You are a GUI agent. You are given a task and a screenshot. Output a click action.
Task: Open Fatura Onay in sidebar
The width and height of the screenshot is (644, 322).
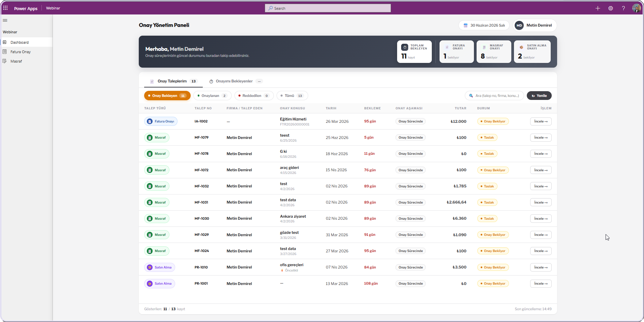point(21,52)
